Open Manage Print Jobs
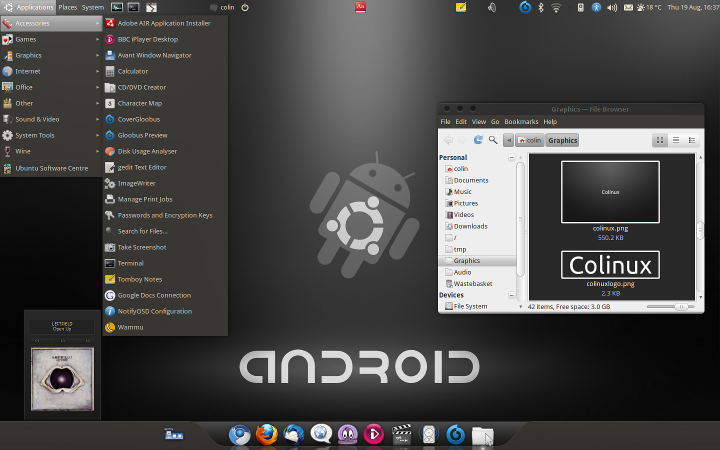The height and width of the screenshot is (450, 720). [x=165, y=199]
